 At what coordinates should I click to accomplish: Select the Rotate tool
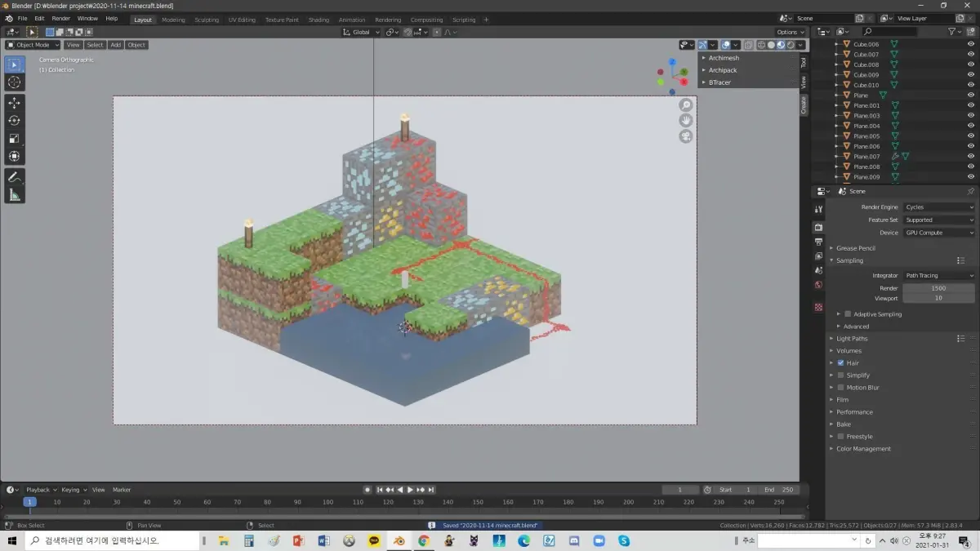[14, 121]
